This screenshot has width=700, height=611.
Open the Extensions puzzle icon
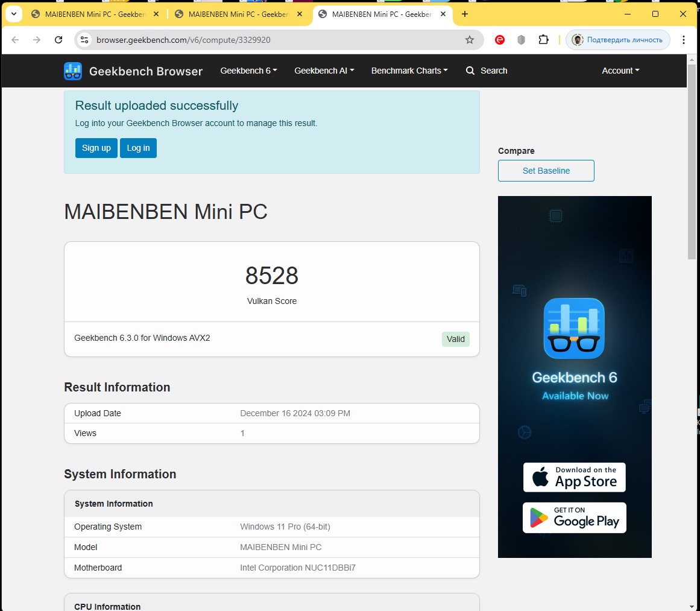pyautogui.click(x=543, y=40)
